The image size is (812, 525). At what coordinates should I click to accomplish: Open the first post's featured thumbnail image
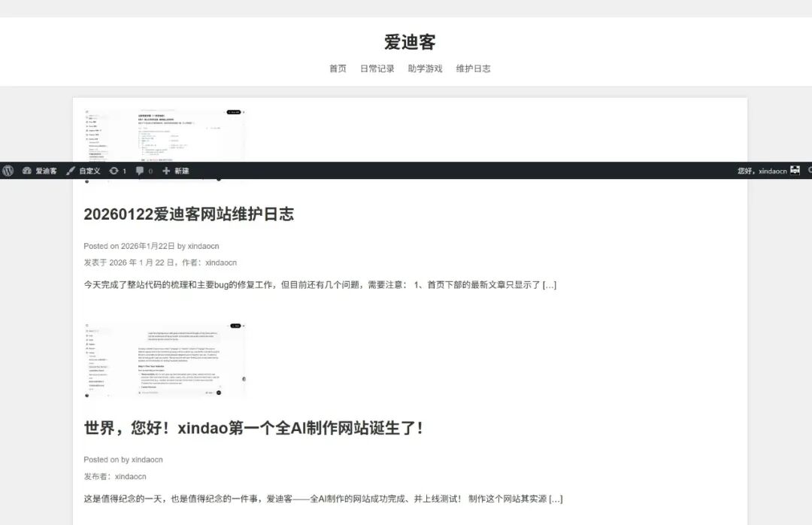tap(165, 135)
